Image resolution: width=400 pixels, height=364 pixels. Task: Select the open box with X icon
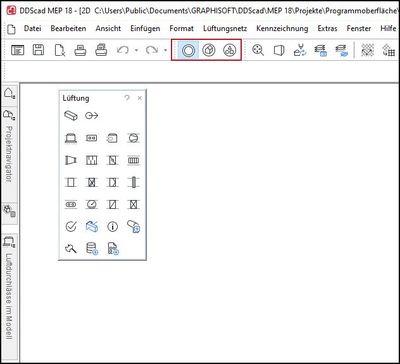tap(133, 205)
